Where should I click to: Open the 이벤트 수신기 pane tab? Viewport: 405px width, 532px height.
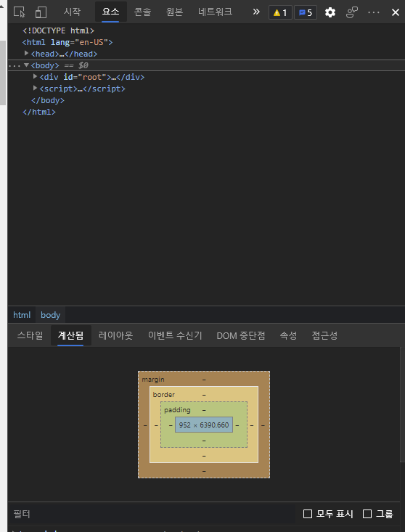175,335
